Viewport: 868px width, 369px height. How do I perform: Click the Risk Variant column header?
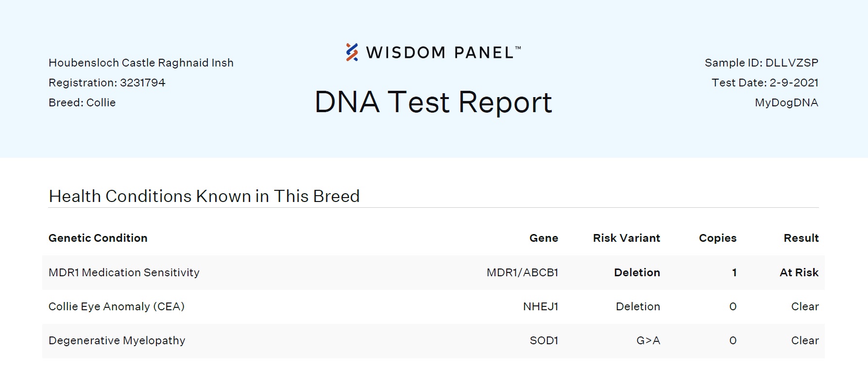(627, 238)
